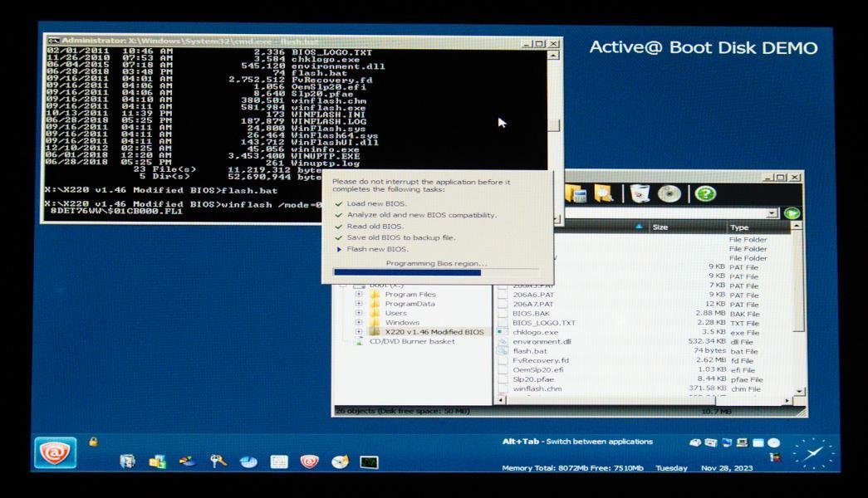This screenshot has height=498, width=868.
Task: Click the pie chart icon in taskbar
Action: tap(248, 461)
